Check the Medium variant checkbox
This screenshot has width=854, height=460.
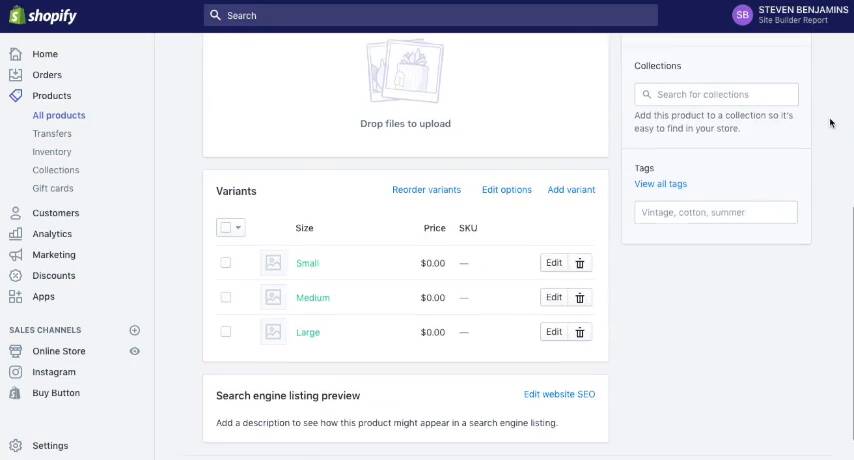(x=225, y=297)
